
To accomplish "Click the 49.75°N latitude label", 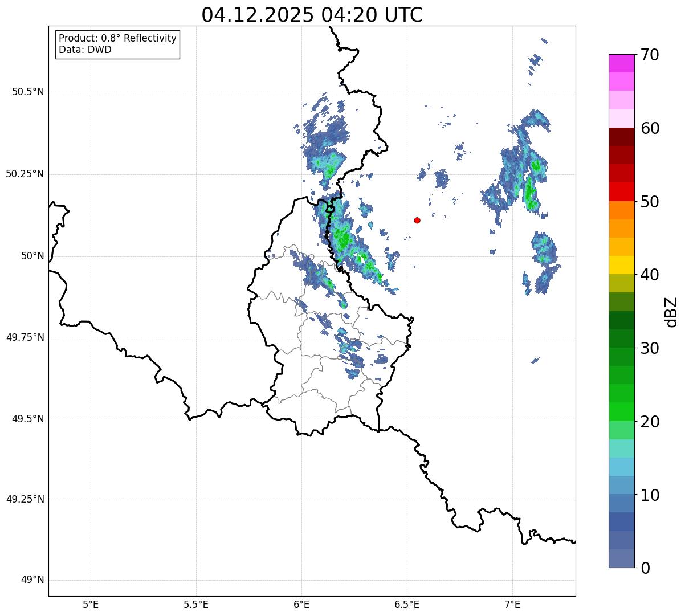I will click(25, 337).
